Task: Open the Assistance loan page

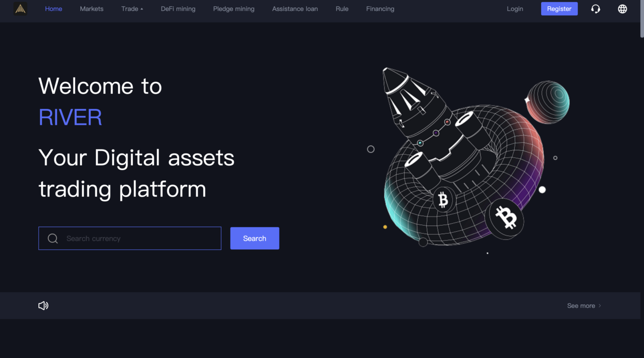Action: [x=295, y=9]
